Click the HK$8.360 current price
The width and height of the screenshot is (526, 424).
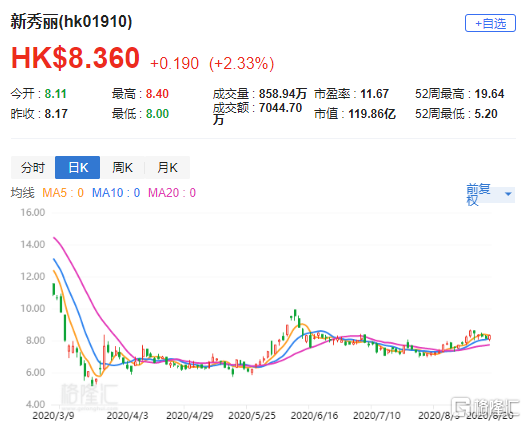pos(75,58)
